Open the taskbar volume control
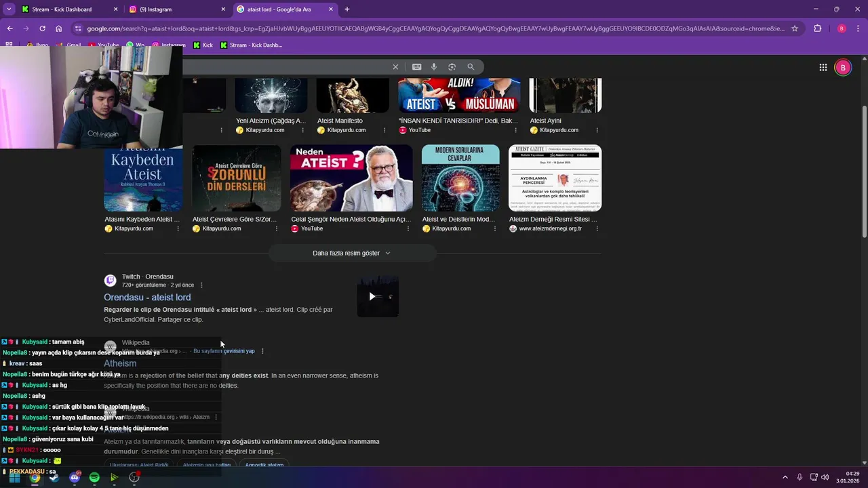This screenshot has width=868, height=488. [x=825, y=477]
